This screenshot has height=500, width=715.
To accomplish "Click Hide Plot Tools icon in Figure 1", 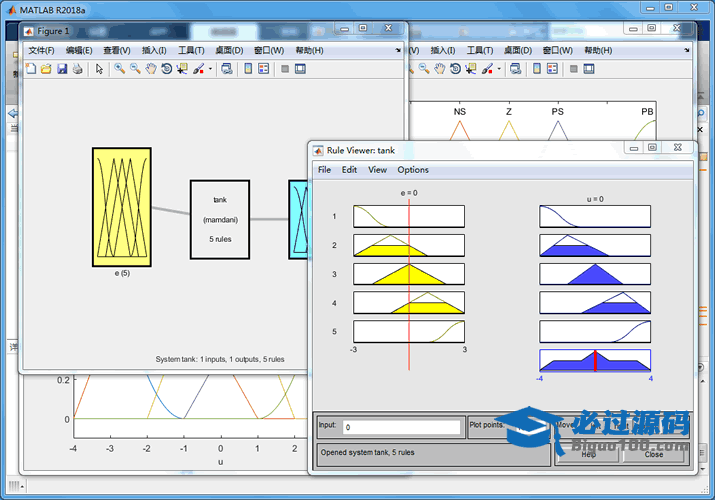I will click(x=285, y=69).
